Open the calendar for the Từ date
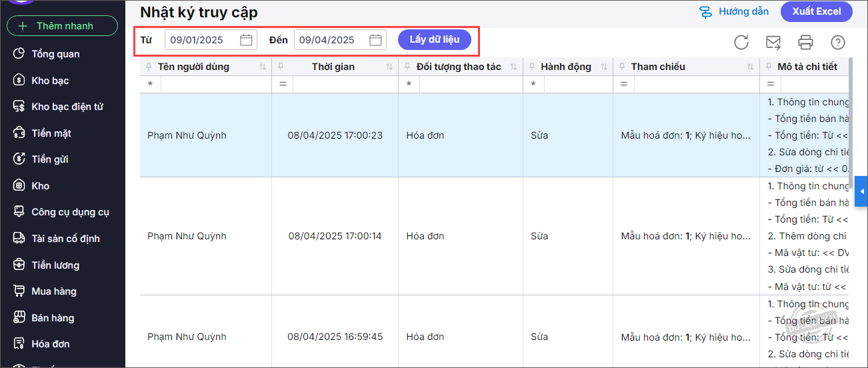Viewport: 868px width, 368px height. pyautogui.click(x=246, y=40)
